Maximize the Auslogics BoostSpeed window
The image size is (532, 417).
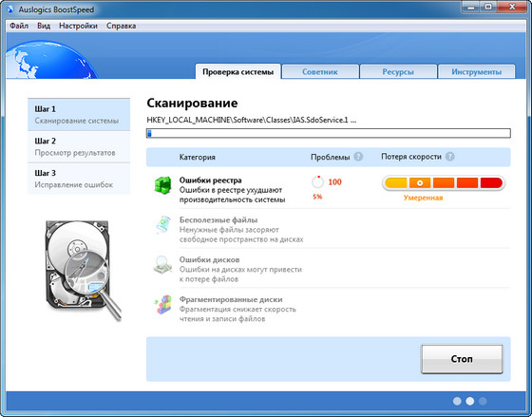(x=488, y=7)
